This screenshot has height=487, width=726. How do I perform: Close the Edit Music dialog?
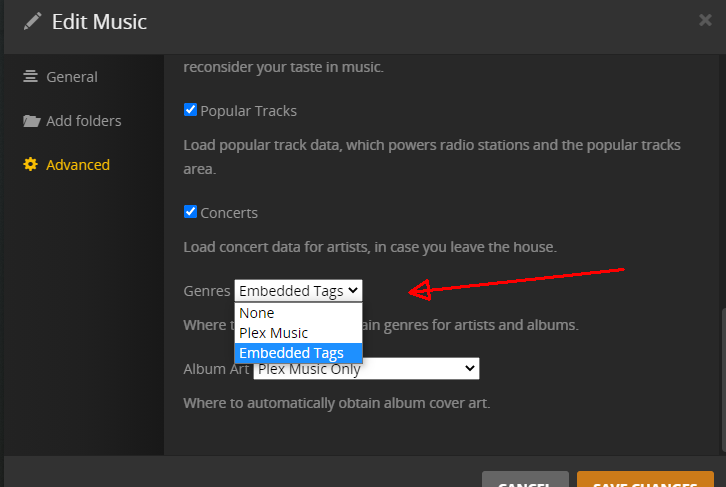point(705,19)
